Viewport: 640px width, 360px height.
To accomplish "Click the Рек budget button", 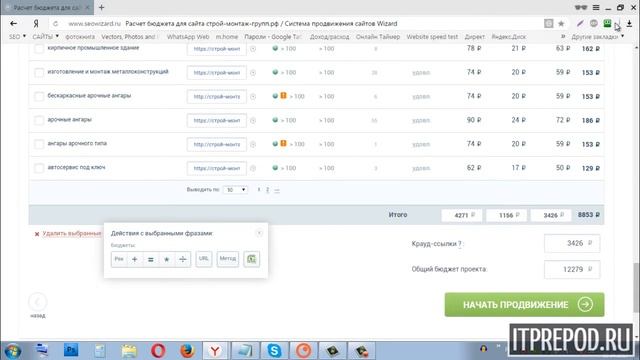I will [119, 259].
